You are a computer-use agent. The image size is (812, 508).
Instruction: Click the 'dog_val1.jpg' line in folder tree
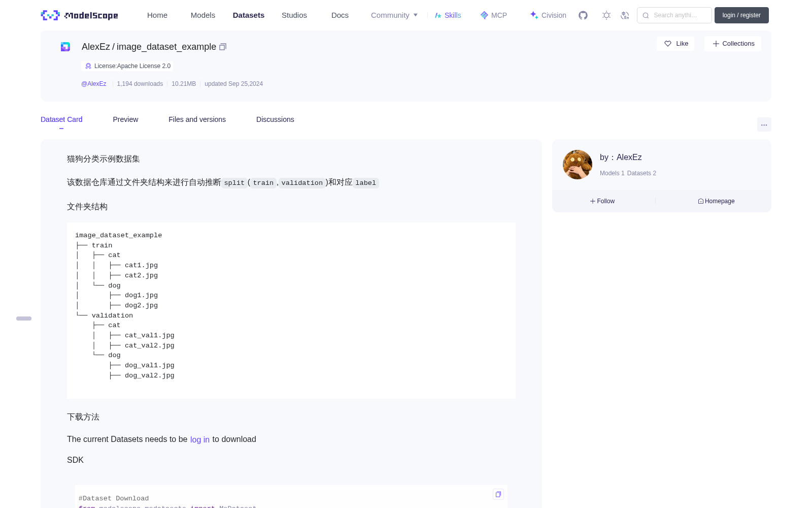[150, 365]
